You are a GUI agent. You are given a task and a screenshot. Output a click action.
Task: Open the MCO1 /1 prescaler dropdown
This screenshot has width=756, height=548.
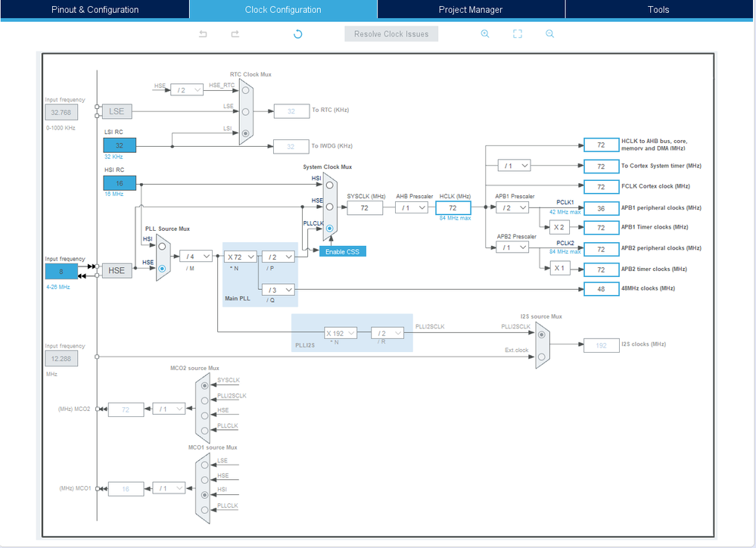(170, 489)
